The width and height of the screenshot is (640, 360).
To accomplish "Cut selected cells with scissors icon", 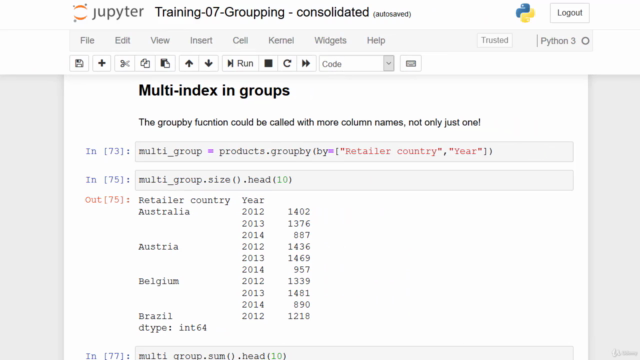I will [124, 64].
